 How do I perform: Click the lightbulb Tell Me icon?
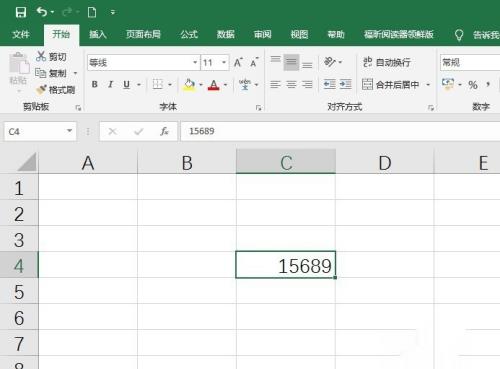pyautogui.click(x=459, y=35)
